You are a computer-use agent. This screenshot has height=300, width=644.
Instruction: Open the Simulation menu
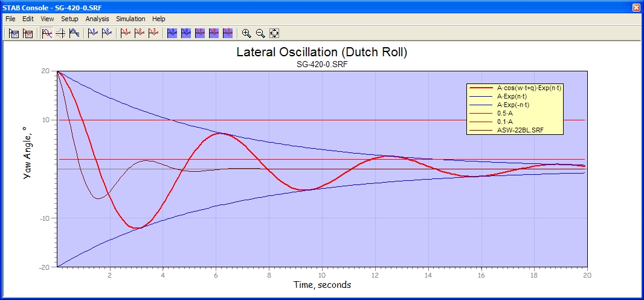130,19
